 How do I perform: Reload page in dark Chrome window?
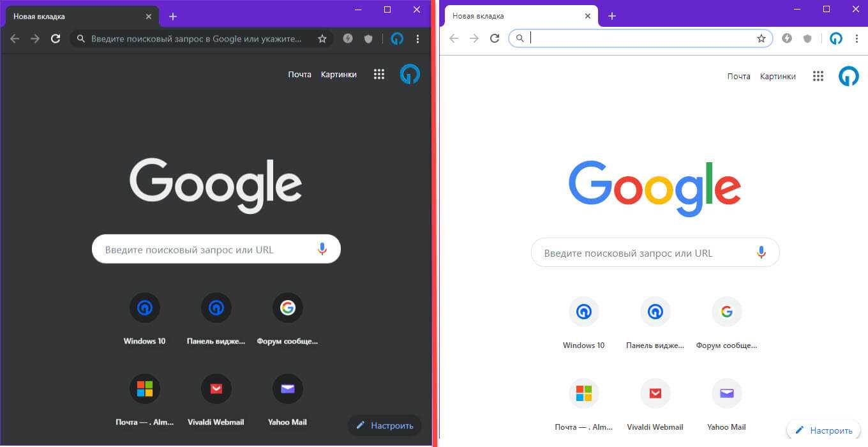pyautogui.click(x=56, y=39)
